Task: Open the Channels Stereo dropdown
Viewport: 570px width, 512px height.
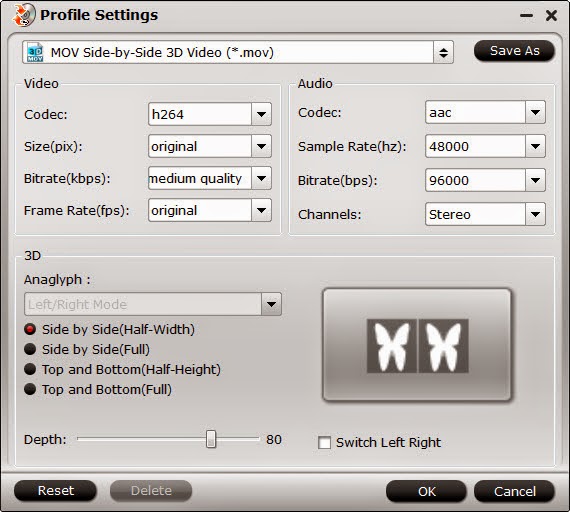Action: pos(535,214)
